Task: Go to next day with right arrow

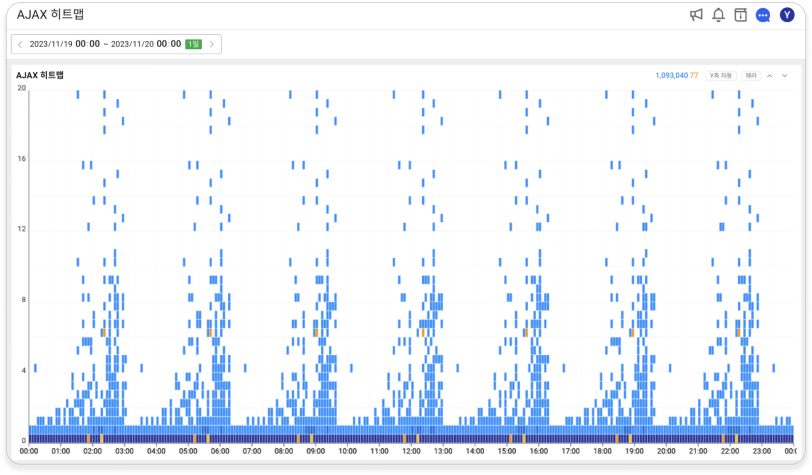Action: pyautogui.click(x=212, y=44)
